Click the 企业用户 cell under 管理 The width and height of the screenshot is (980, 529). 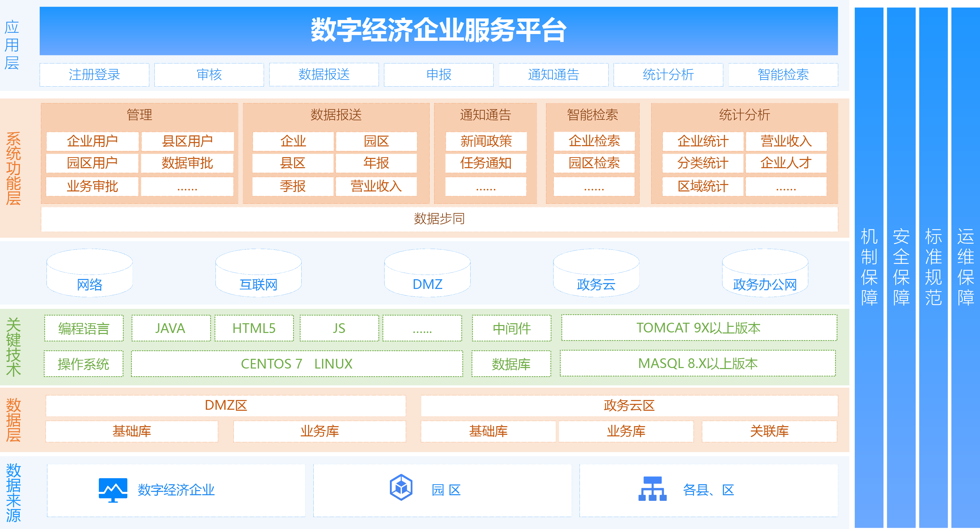(x=92, y=141)
